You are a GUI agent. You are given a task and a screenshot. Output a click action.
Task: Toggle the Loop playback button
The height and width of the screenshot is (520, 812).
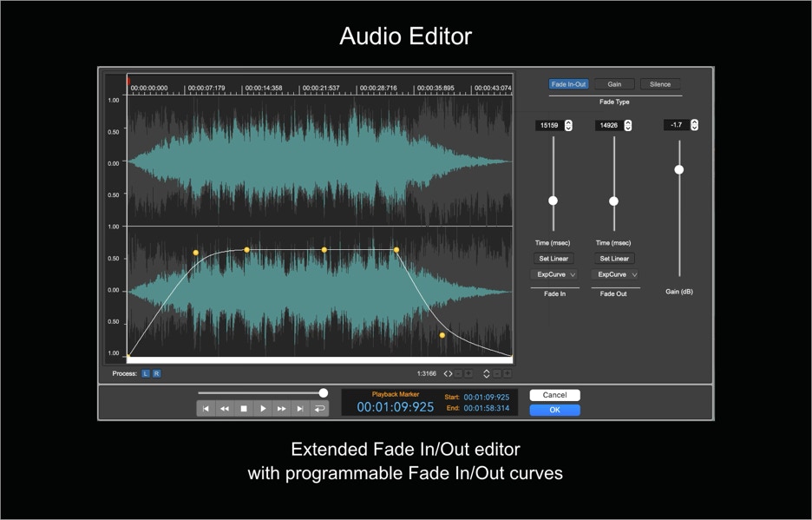pyautogui.click(x=319, y=408)
